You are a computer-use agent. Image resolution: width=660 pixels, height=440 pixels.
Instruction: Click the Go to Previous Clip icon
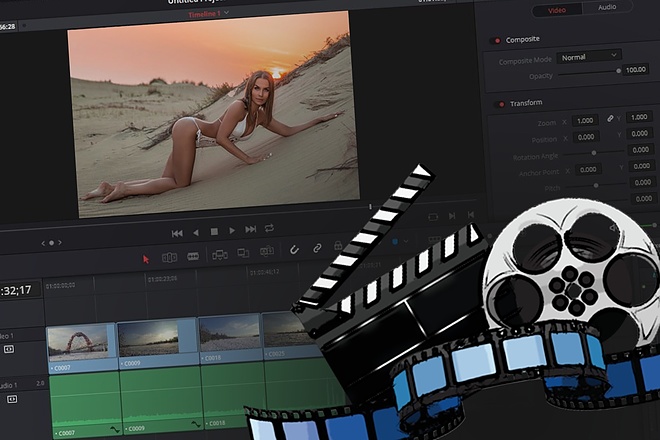[471, 215]
